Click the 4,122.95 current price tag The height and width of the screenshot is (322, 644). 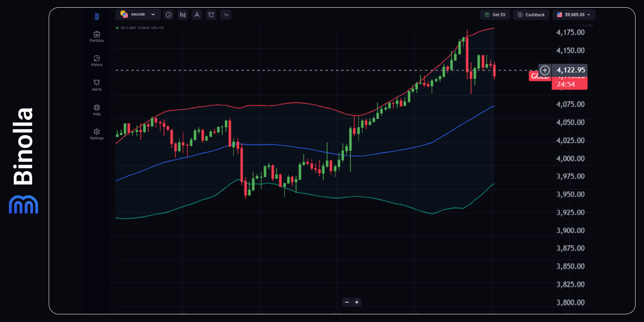tap(570, 70)
